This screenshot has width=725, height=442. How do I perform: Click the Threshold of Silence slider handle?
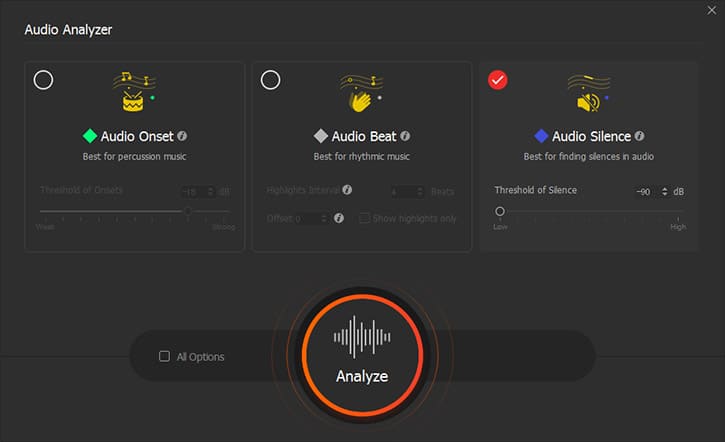point(500,211)
